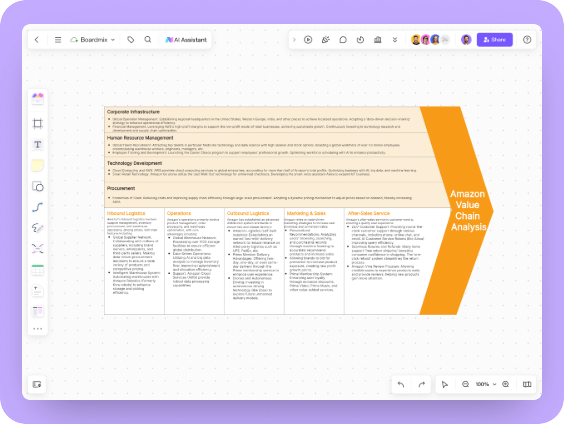
Task: Select the document text card tool
Action: click(x=37, y=291)
